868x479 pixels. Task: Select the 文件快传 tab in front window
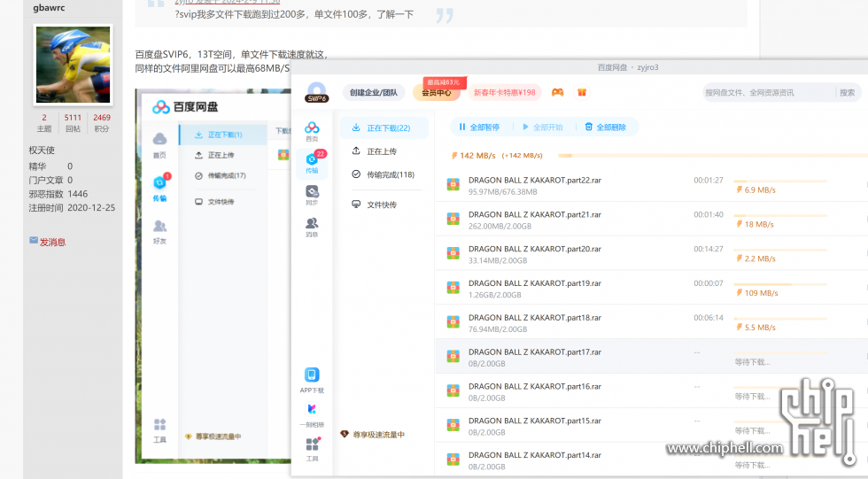point(384,205)
